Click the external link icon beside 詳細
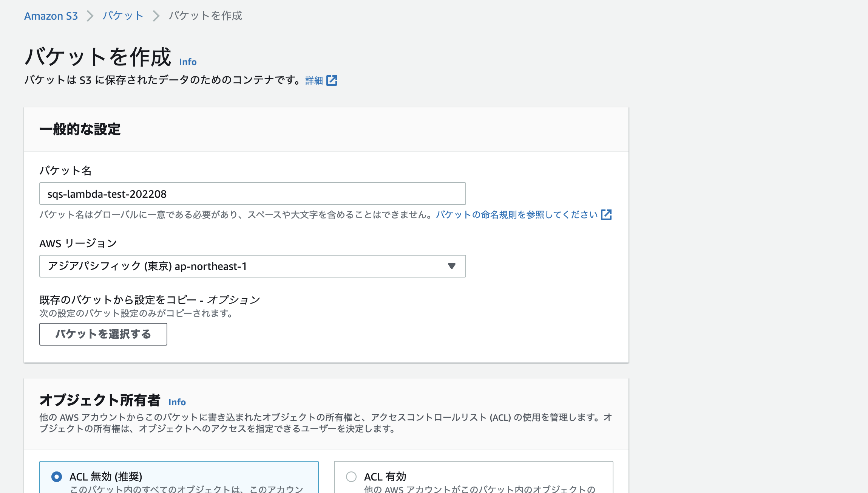This screenshot has height=493, width=868. 332,80
